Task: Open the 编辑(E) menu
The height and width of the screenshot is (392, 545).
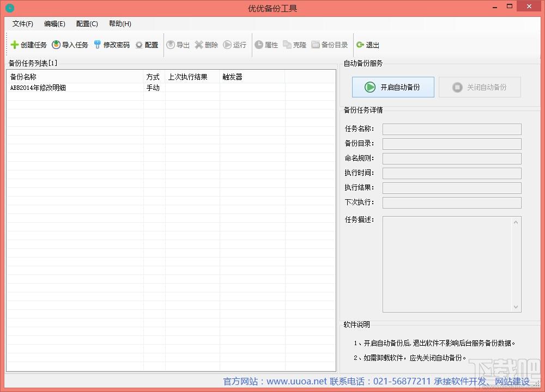Action: (55, 23)
